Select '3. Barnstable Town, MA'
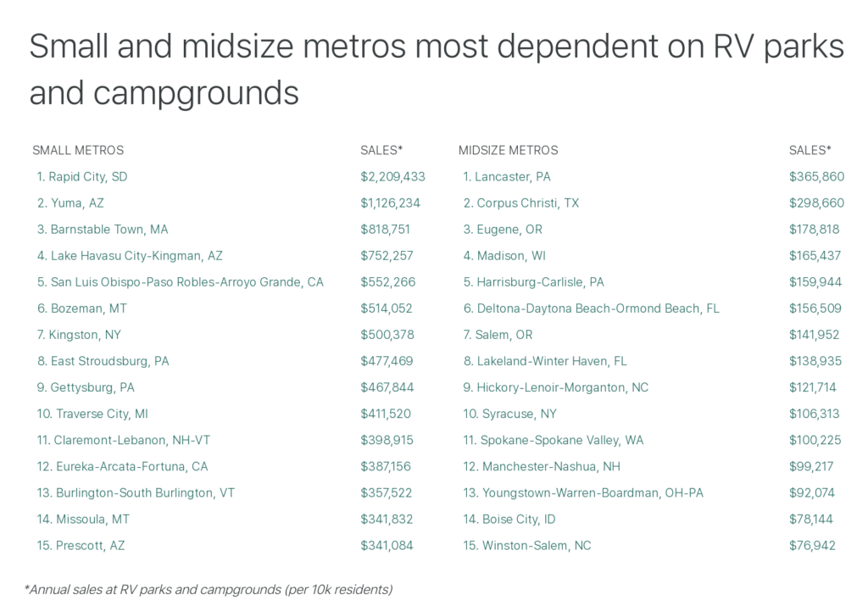 pyautogui.click(x=103, y=229)
